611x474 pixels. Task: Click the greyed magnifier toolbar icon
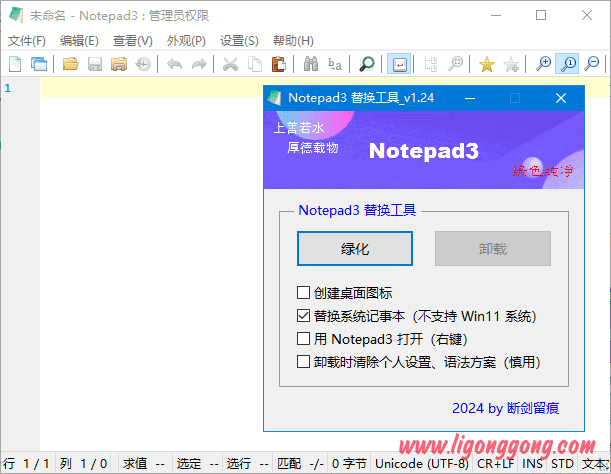click(455, 64)
